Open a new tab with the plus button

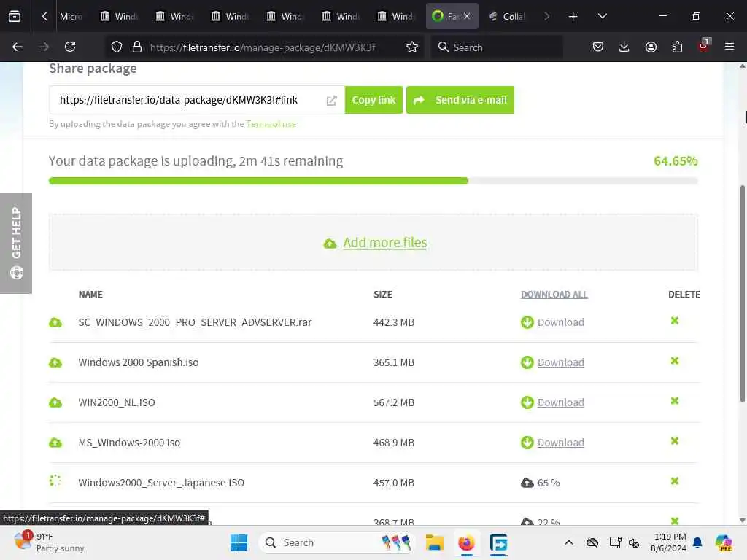(573, 17)
